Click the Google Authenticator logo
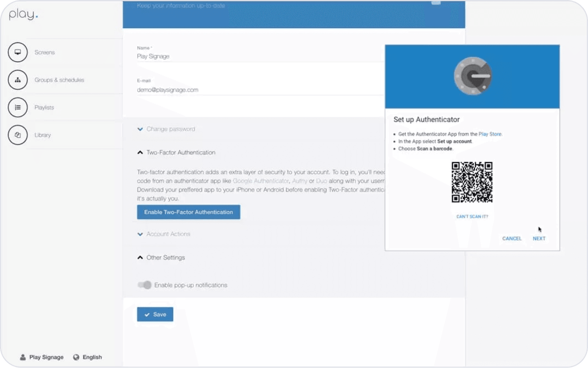 [472, 76]
